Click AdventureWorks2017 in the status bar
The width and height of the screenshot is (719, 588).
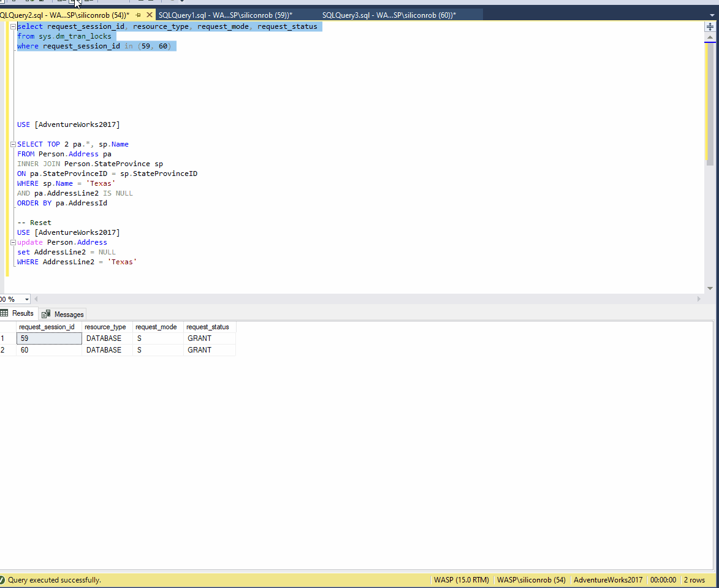tap(607, 579)
